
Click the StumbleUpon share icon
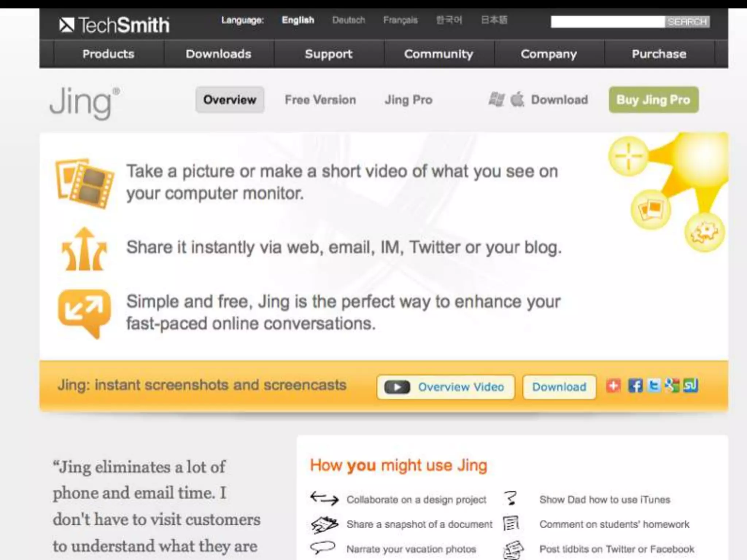click(690, 386)
